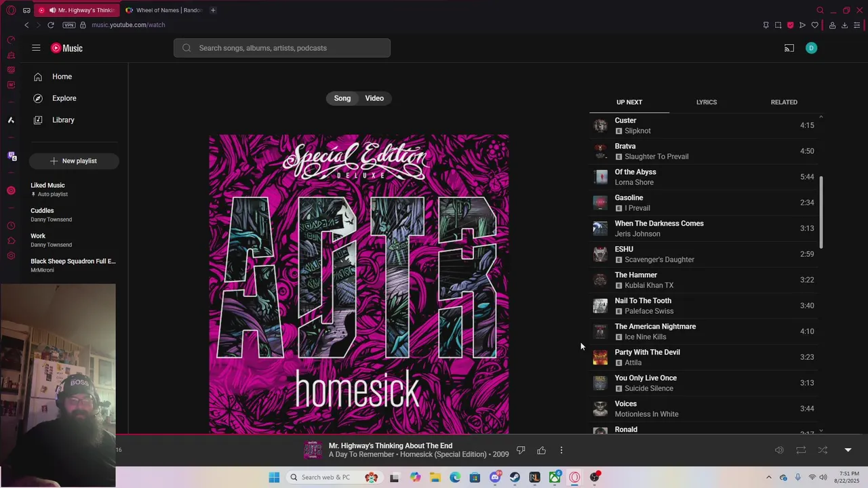Collapse the player page with down arrow

pyautogui.click(x=848, y=450)
